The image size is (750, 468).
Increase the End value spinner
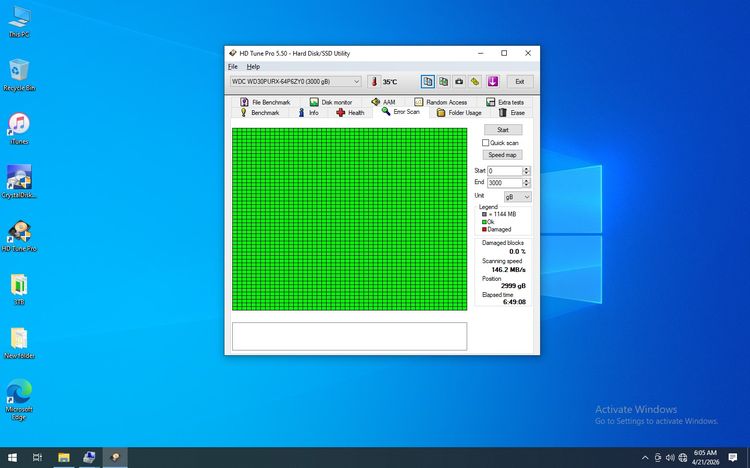[526, 180]
